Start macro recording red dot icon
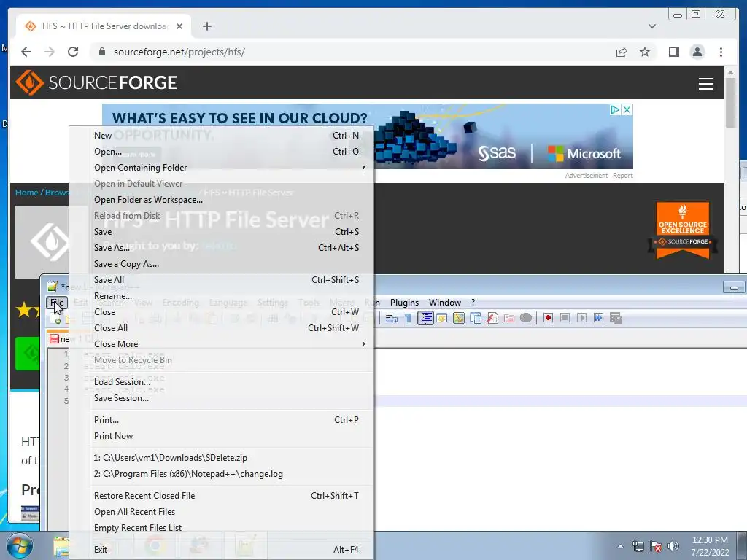Viewport: 747px width, 560px height. pos(548,318)
